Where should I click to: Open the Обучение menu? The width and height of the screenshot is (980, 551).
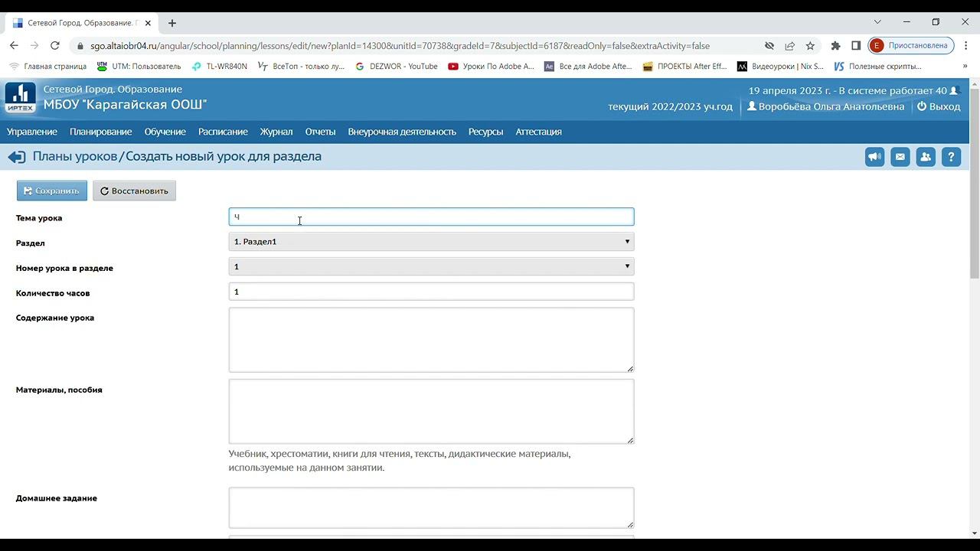click(x=165, y=132)
